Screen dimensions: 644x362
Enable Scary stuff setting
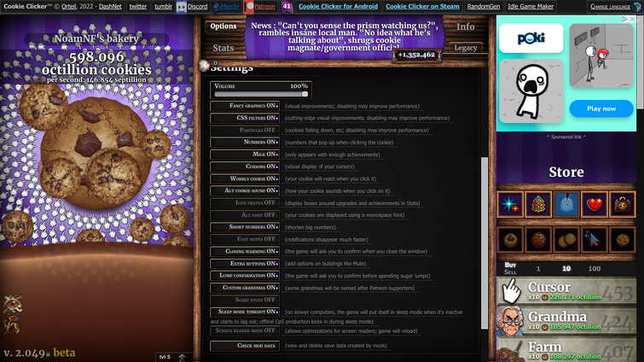[245, 300]
